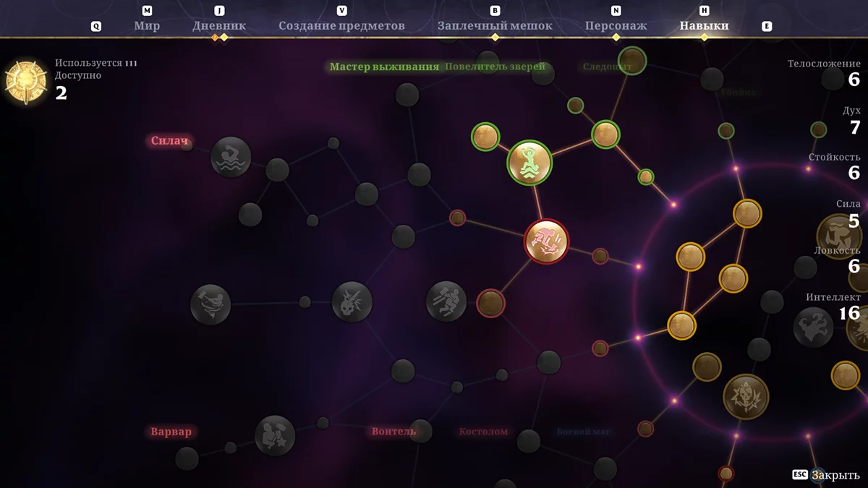Click the golden sun skill points emblem
The image size is (868, 488).
pyautogui.click(x=26, y=81)
